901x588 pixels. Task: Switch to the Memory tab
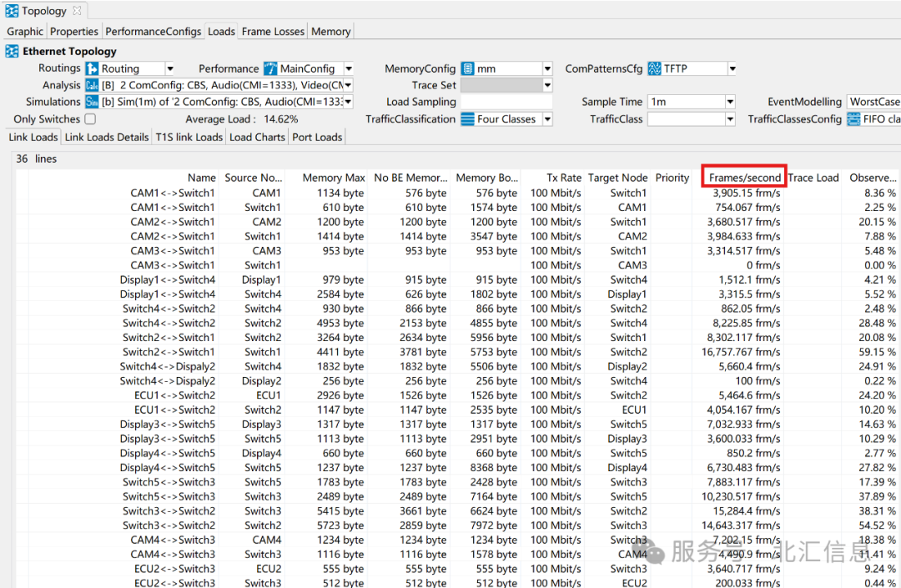click(331, 31)
